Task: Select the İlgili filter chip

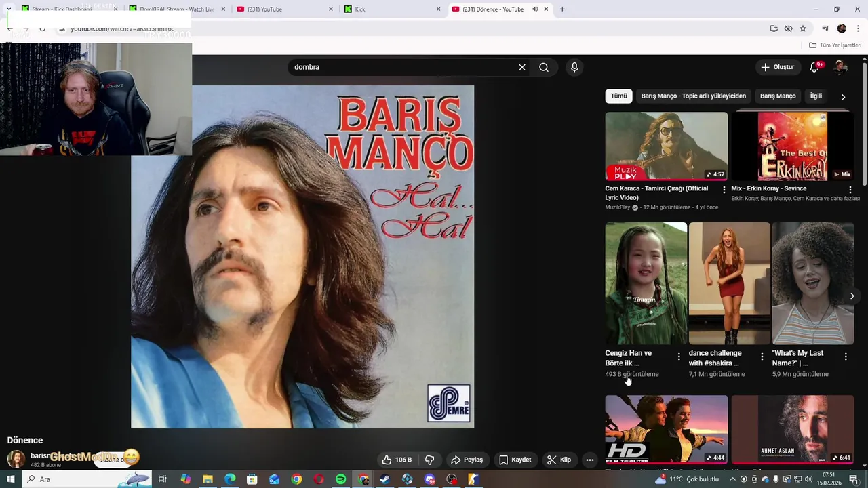Action: point(816,96)
